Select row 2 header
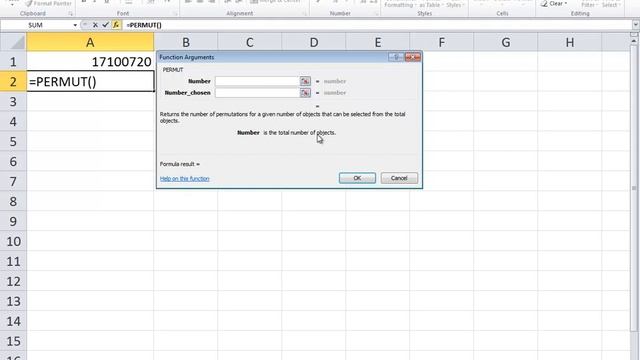This screenshot has height=360, width=640. click(13, 82)
